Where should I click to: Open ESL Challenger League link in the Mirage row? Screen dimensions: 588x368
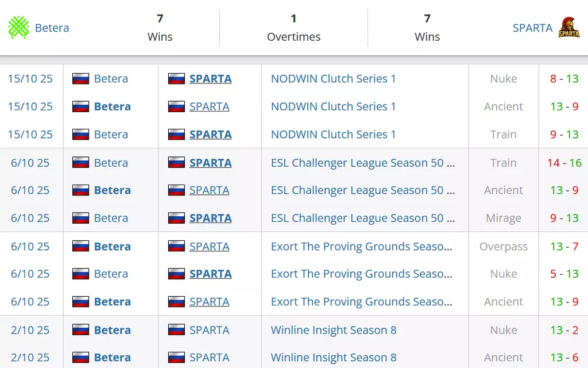(362, 218)
